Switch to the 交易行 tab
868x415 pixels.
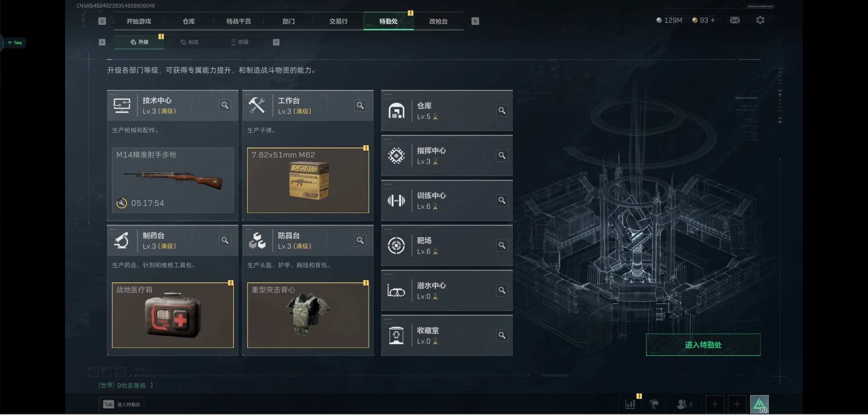click(x=338, y=21)
